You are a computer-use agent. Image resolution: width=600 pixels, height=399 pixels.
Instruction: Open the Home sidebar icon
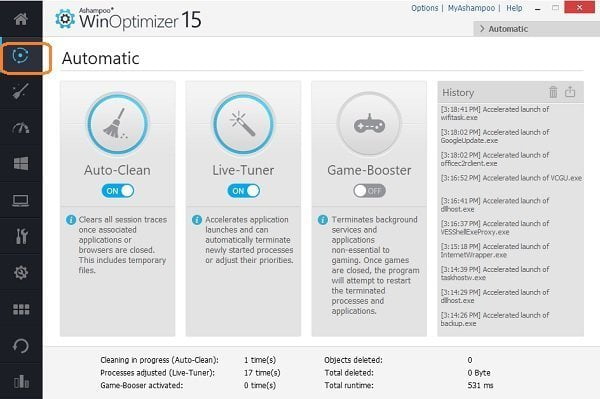(x=21, y=19)
